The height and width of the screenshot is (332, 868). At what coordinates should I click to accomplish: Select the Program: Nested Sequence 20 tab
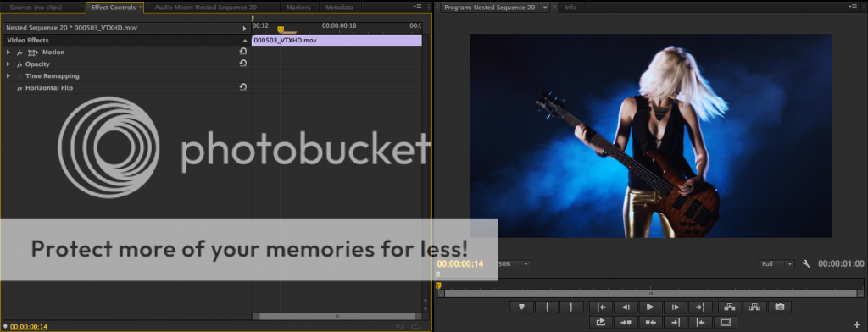tap(491, 8)
